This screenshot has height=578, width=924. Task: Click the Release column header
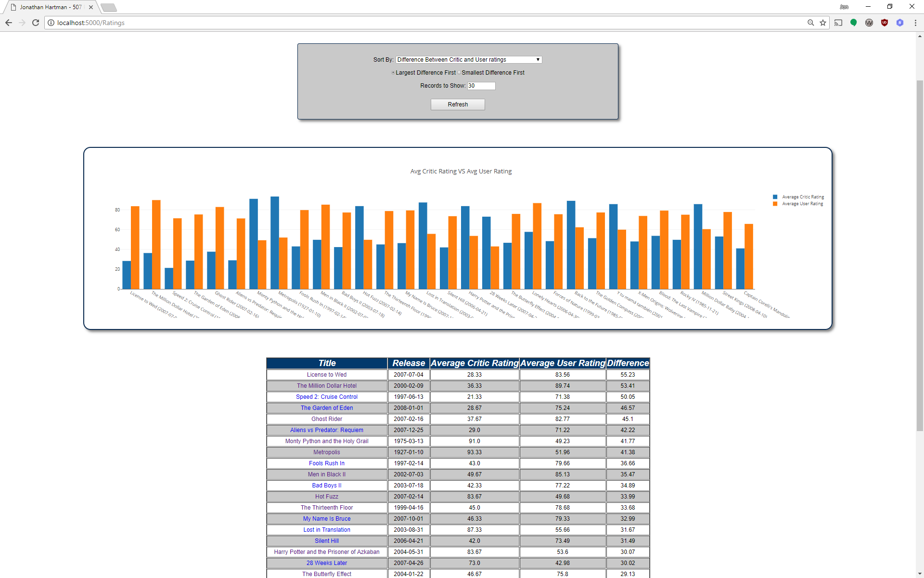409,363
